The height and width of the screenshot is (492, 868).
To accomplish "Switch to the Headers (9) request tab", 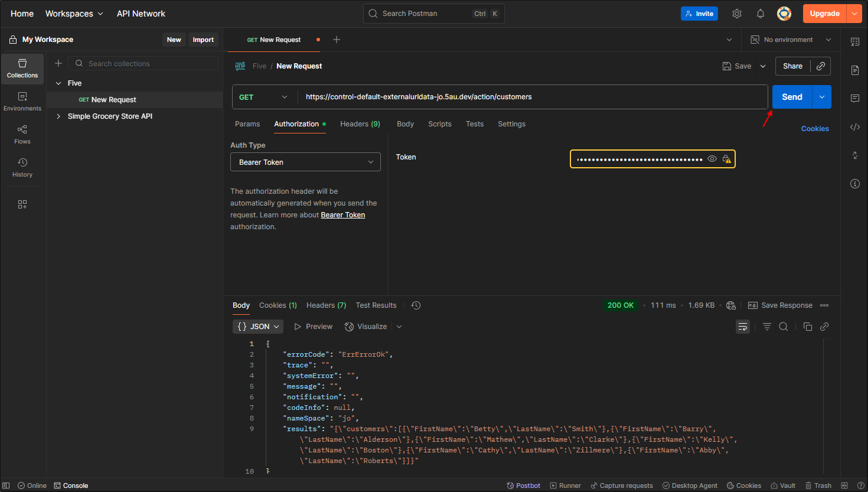I will tap(360, 124).
